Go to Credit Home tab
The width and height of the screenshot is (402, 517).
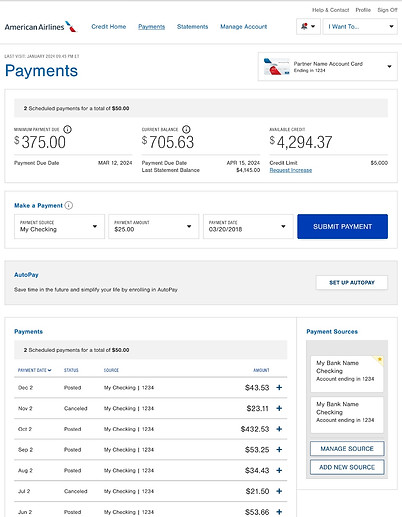click(x=109, y=26)
